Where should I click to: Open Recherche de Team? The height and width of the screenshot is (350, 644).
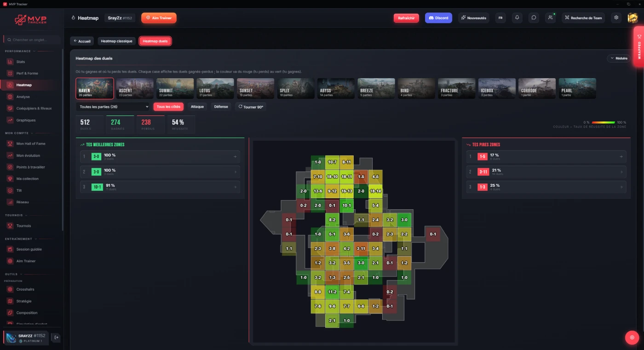pos(583,18)
